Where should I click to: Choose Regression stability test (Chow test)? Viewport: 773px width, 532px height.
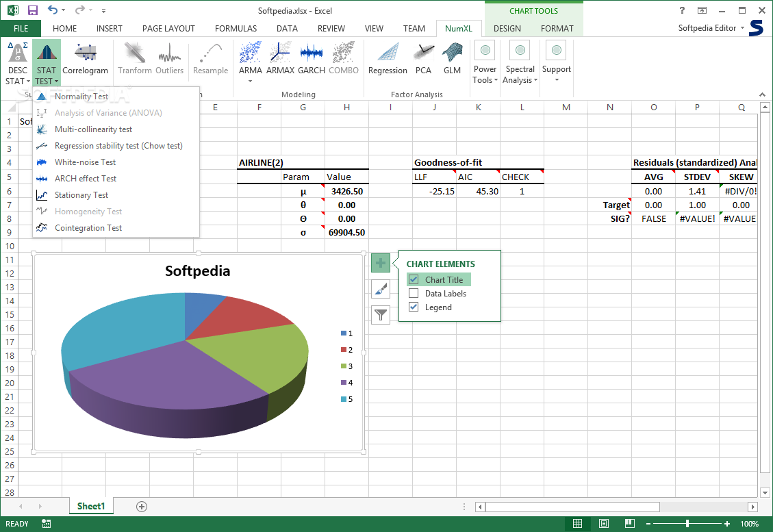[x=116, y=145]
